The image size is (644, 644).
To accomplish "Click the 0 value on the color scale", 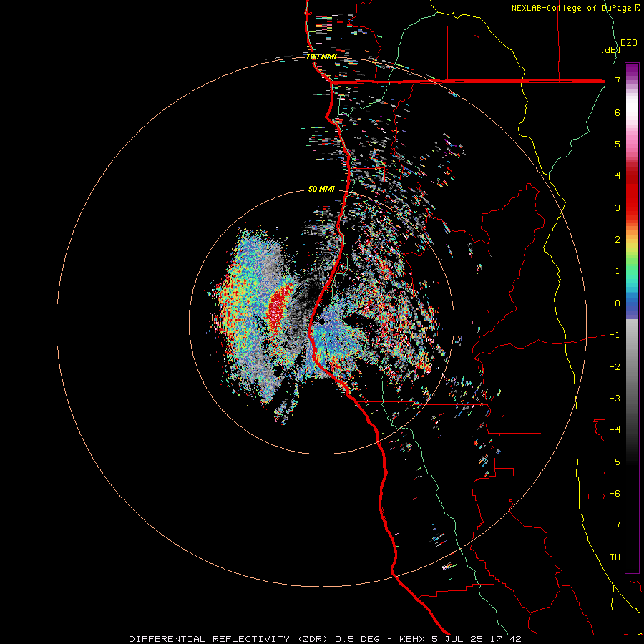I will (618, 303).
